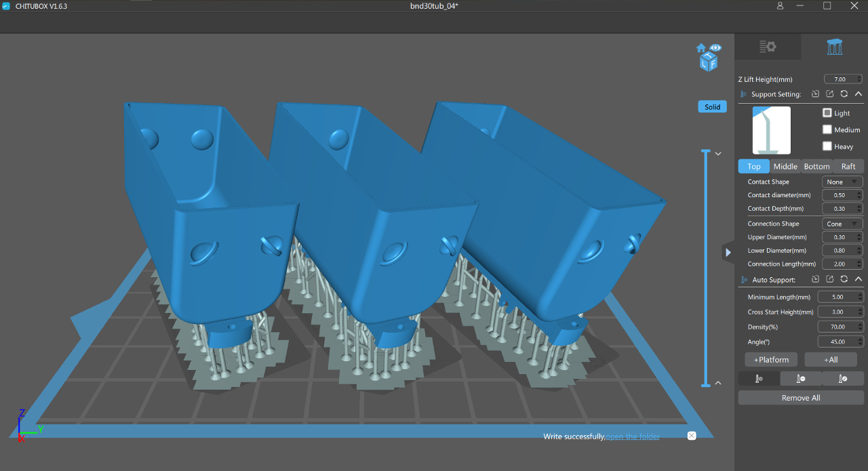Open the Contact Shape dropdown
This screenshot has width=868, height=471.
(x=842, y=182)
